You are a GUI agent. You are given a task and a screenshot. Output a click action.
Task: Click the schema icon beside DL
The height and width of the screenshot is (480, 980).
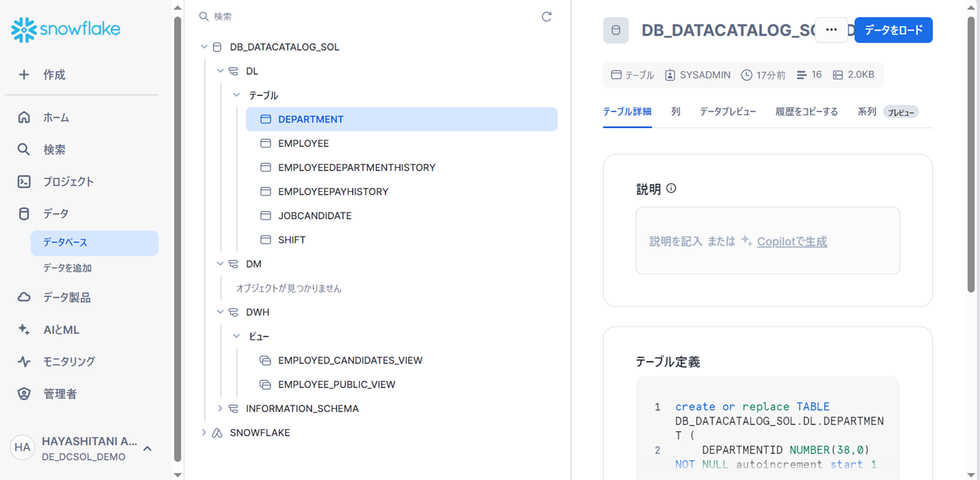pos(233,71)
